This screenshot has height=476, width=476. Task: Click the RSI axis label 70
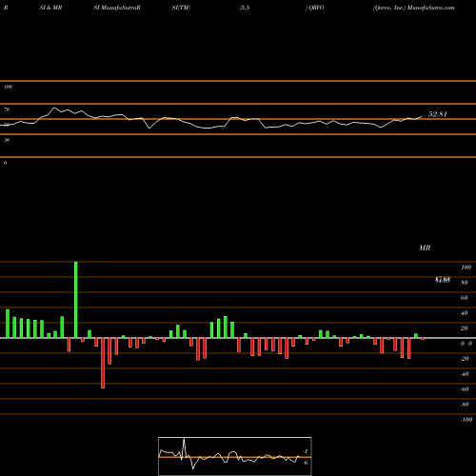[x=7, y=109]
